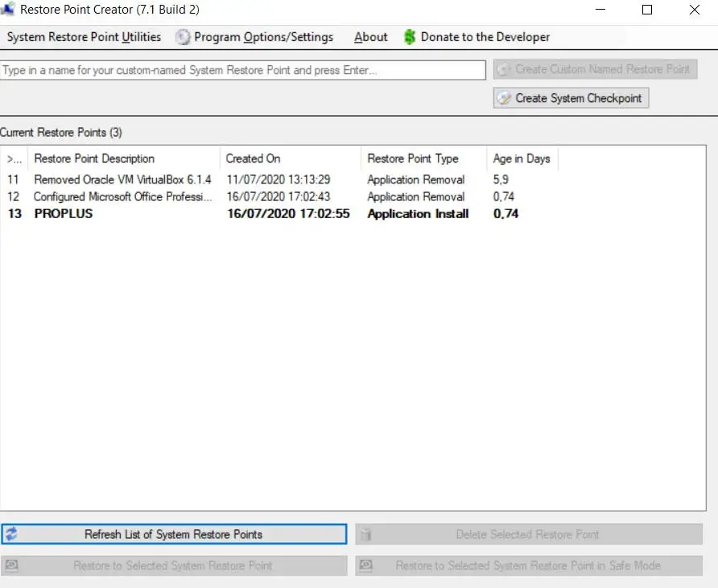The height and width of the screenshot is (588, 718).
Task: Open Donate to the Developer menu
Action: [477, 37]
